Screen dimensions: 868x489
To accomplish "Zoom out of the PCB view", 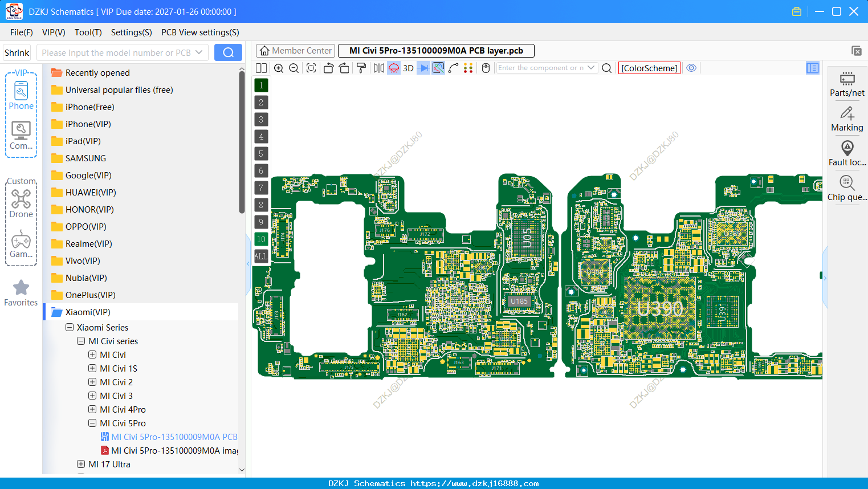I will tap(294, 68).
